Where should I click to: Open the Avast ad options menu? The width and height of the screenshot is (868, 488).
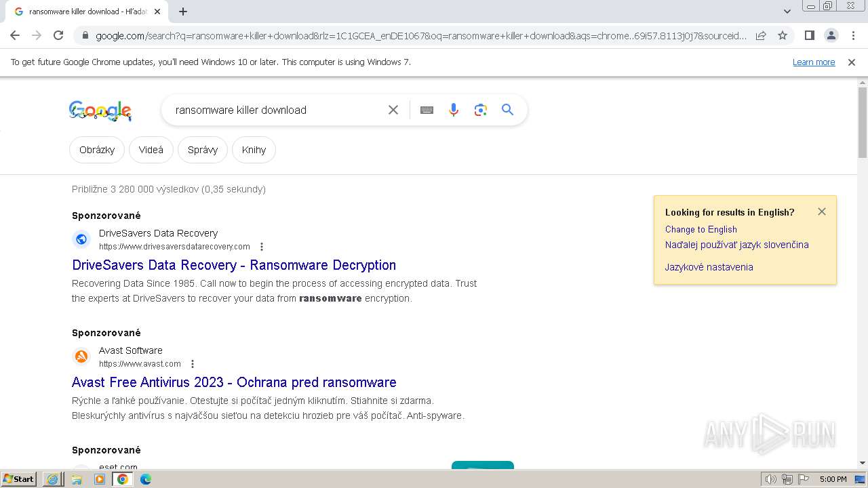click(x=193, y=364)
